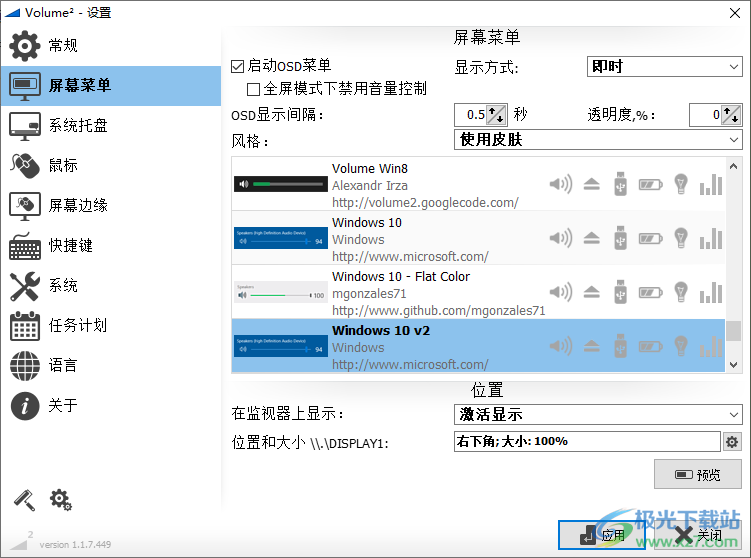Click the light bulb icon in Windows 10 row
Viewport: 751px width, 558px height.
pos(681,238)
